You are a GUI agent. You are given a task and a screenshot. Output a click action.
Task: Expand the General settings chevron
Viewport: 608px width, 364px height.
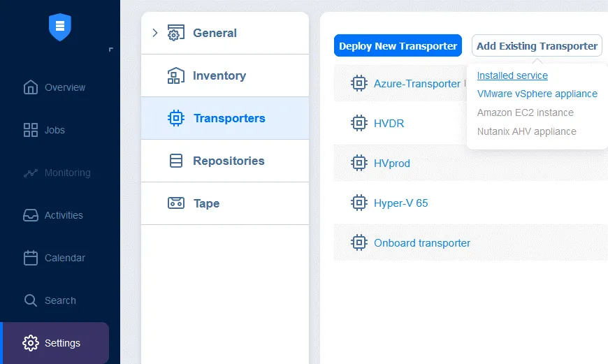[155, 33]
